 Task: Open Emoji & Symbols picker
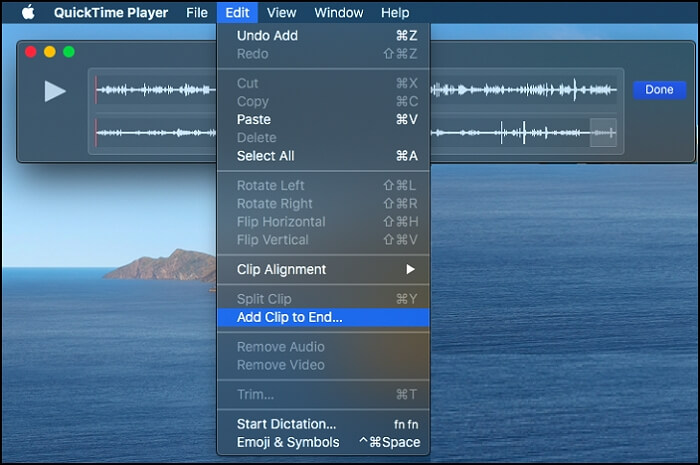[x=288, y=442]
